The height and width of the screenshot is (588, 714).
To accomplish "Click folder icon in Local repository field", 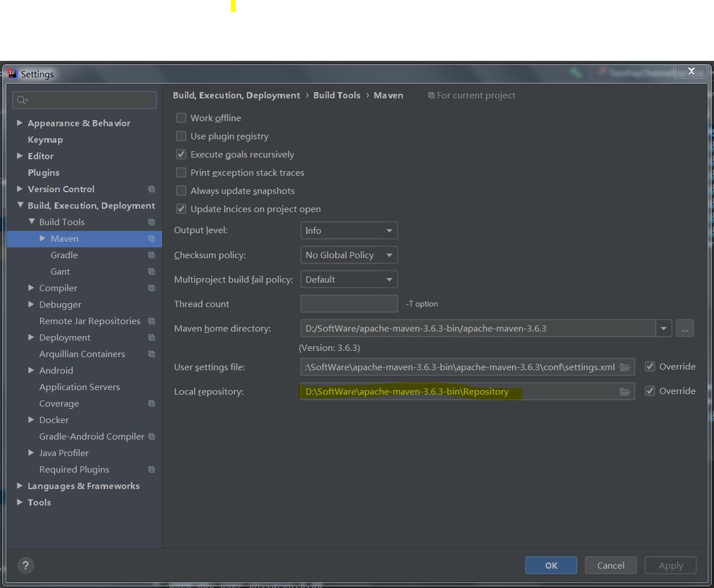I will pos(625,392).
